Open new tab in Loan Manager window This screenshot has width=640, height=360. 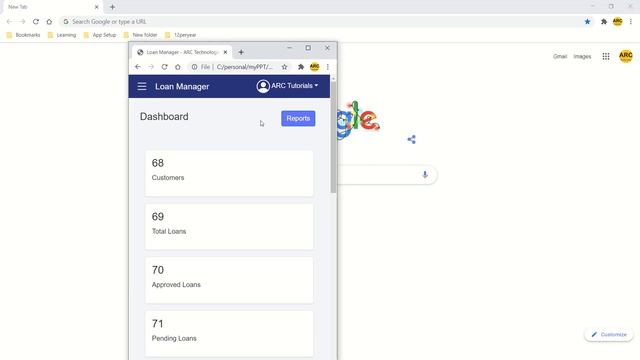[x=241, y=52]
